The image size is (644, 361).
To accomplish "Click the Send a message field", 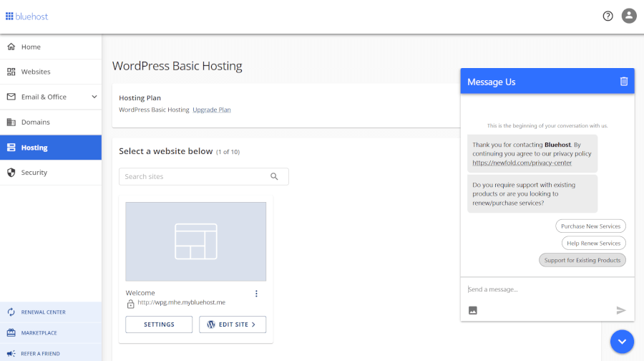I will click(x=547, y=289).
